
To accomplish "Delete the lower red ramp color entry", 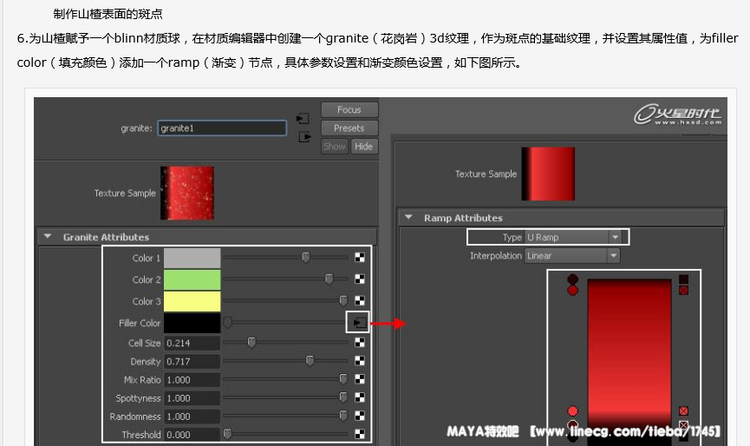I will (x=683, y=411).
